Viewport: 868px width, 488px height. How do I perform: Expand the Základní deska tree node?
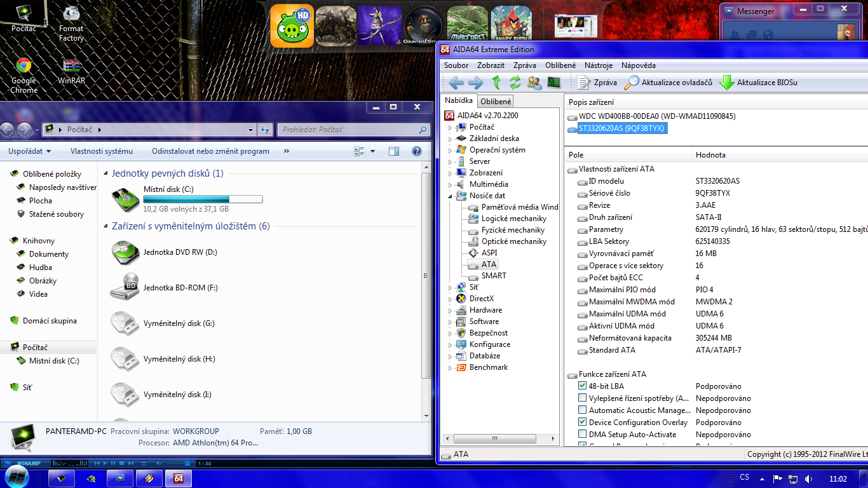pos(451,139)
